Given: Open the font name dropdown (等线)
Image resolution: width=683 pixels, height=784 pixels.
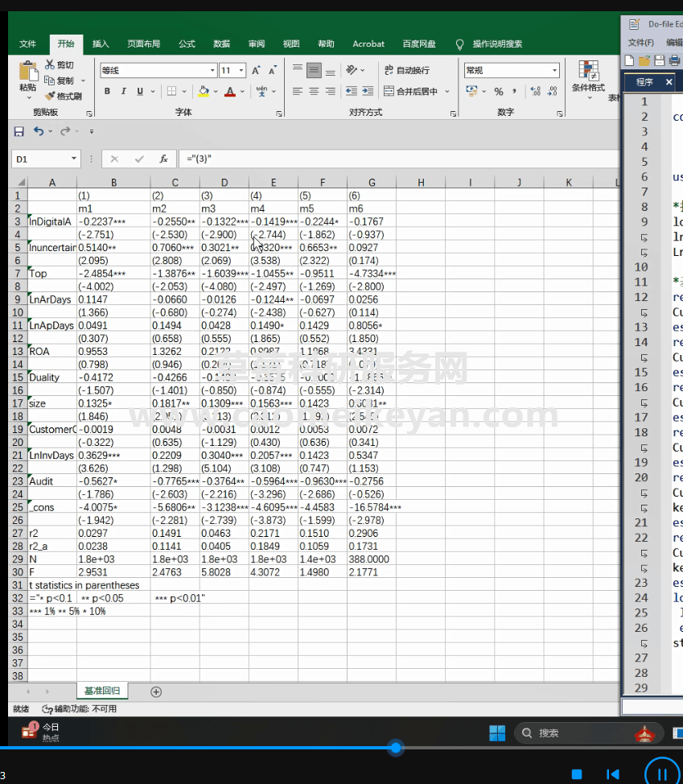Looking at the screenshot, I should 213,71.
